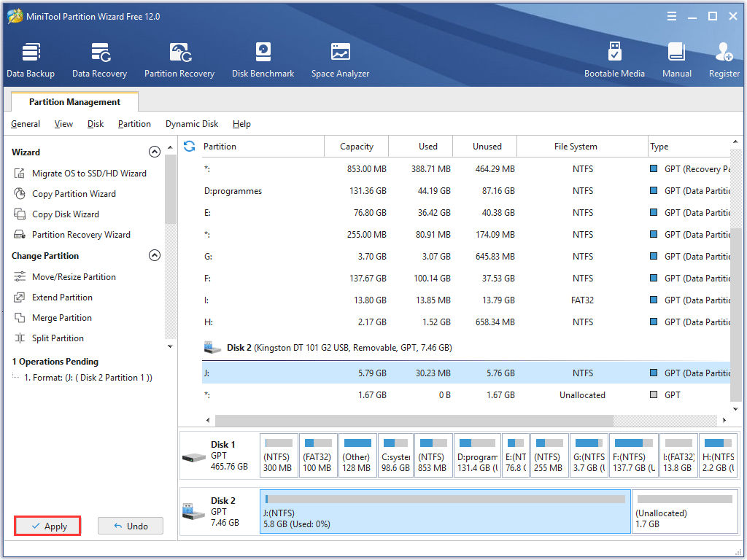Click the Register icon
This screenshot has height=560, width=747.
tap(724, 52)
